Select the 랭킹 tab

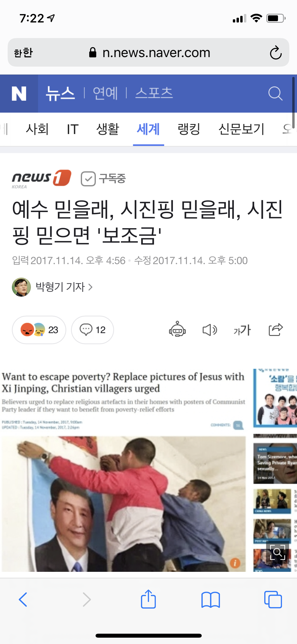point(189,129)
